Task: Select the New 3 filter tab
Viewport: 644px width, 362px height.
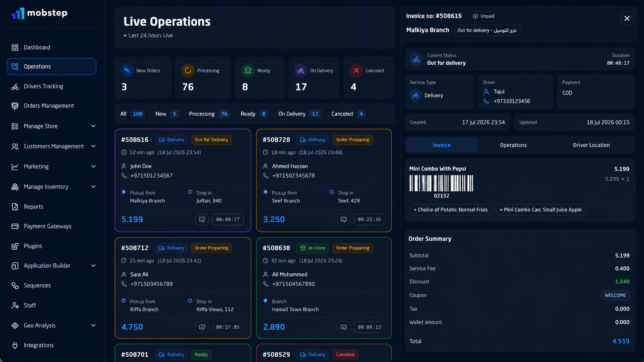Action: coord(166,114)
